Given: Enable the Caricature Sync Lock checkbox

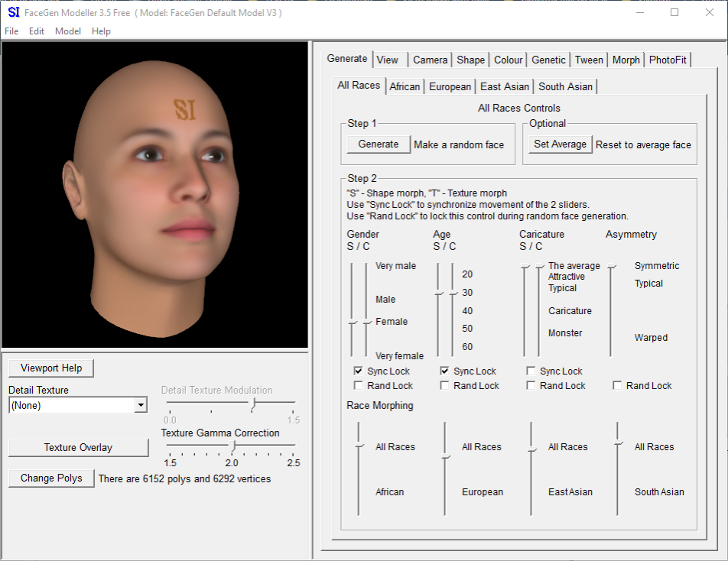Looking at the screenshot, I should (531, 371).
